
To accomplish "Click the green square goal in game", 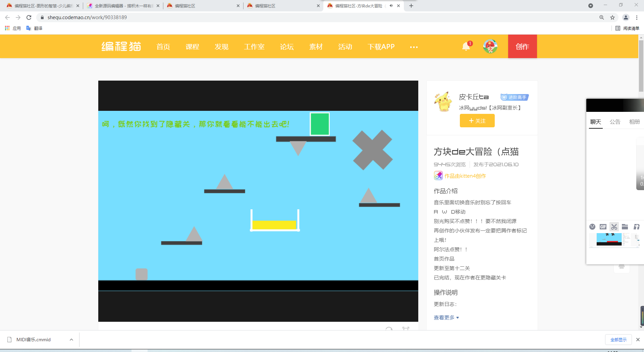I will pyautogui.click(x=320, y=124).
